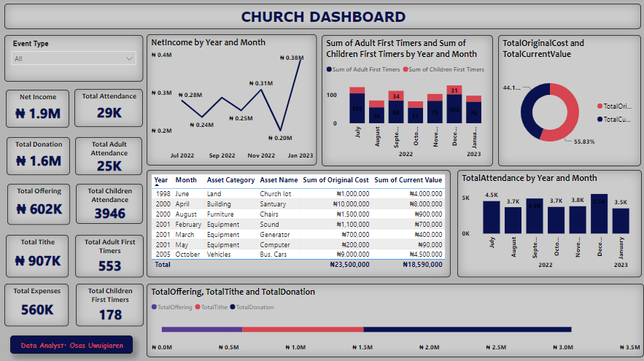Screen dimensions: 644x361
Task: Click the Total Expenses 560K card
Action: 36,303
